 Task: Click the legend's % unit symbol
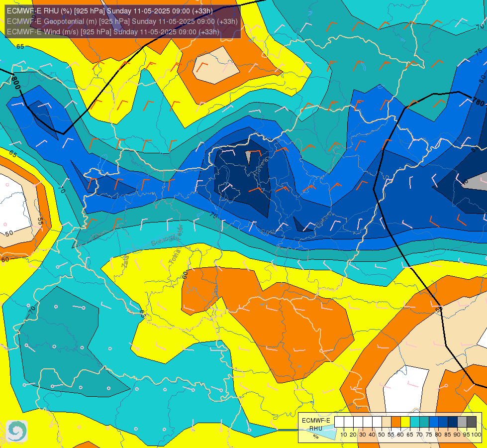point(316,437)
